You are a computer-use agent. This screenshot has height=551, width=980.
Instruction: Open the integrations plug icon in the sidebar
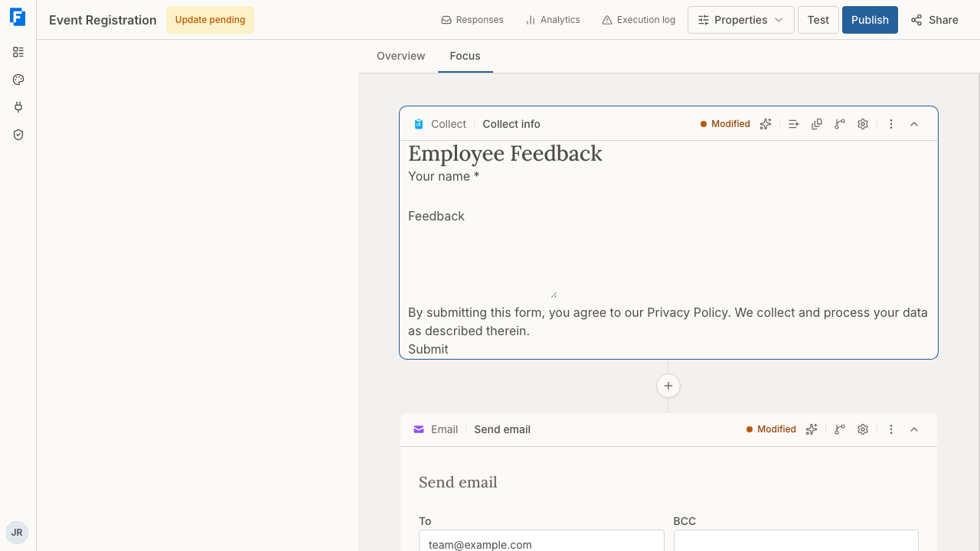18,107
